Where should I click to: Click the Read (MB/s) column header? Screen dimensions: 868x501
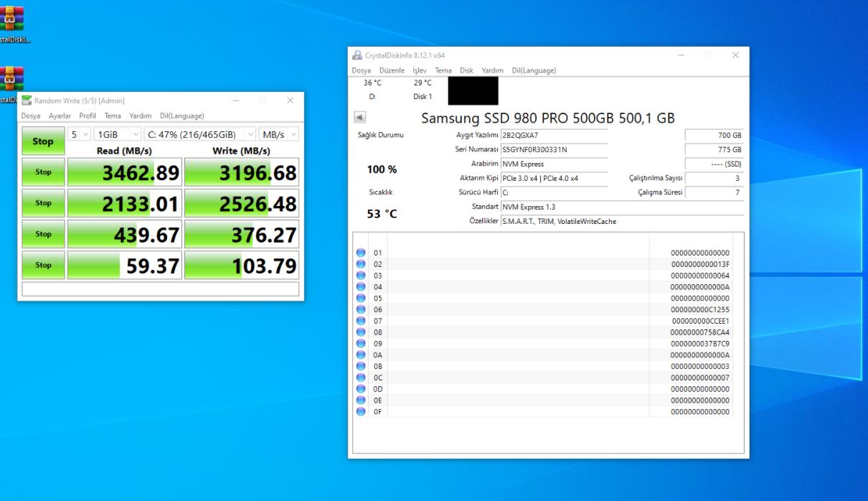[x=124, y=151]
